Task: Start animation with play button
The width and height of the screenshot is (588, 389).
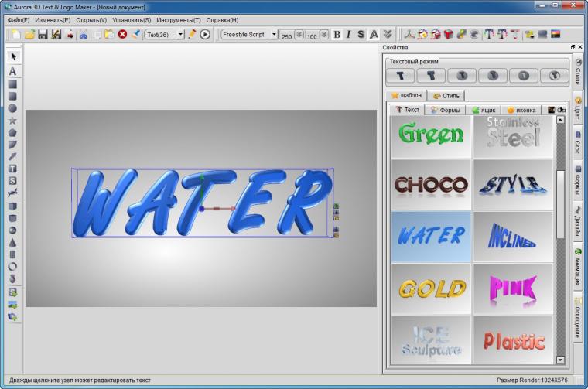Action: tap(205, 35)
